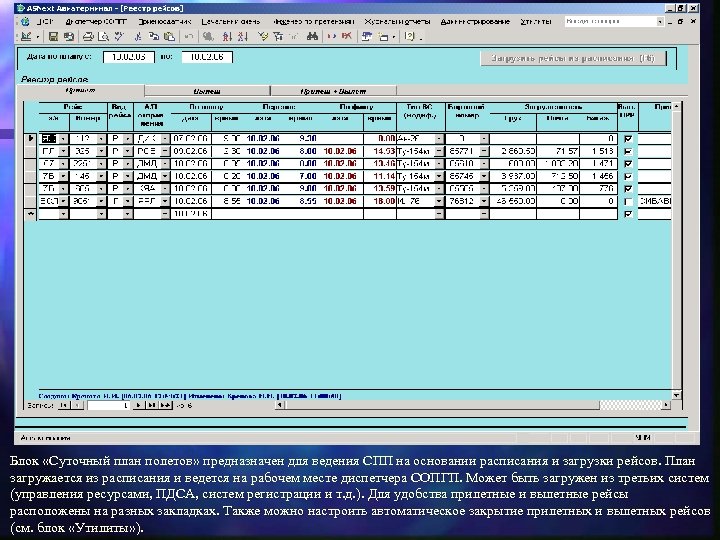
Task: Toggle the checkbox in the board 85746 row
Action: point(628,176)
